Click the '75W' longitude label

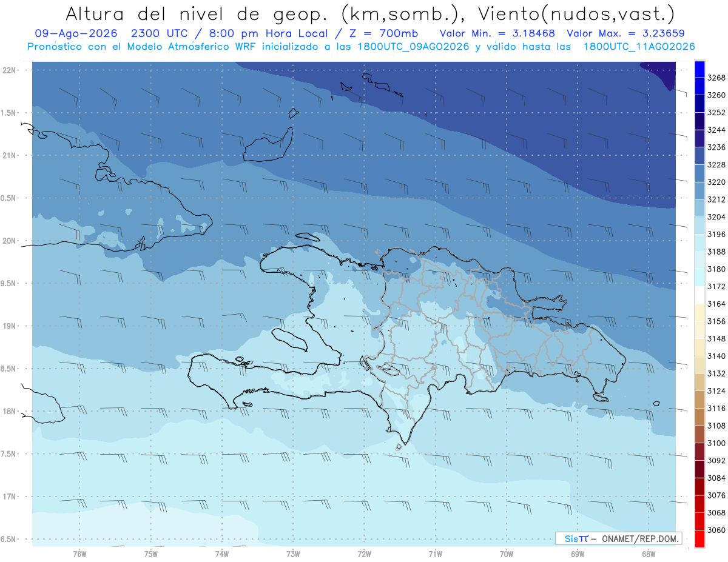tap(151, 554)
